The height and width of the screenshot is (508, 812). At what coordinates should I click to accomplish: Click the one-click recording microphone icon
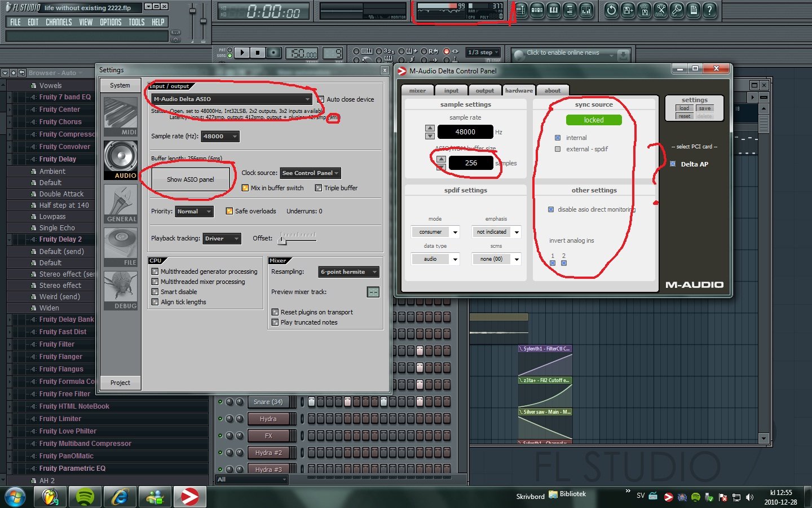677,10
